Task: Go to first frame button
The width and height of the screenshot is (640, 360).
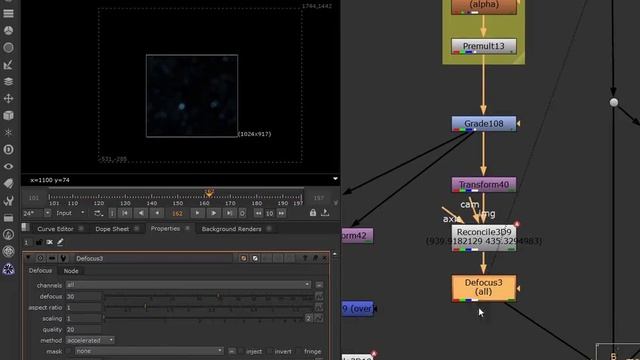Action: coord(125,213)
